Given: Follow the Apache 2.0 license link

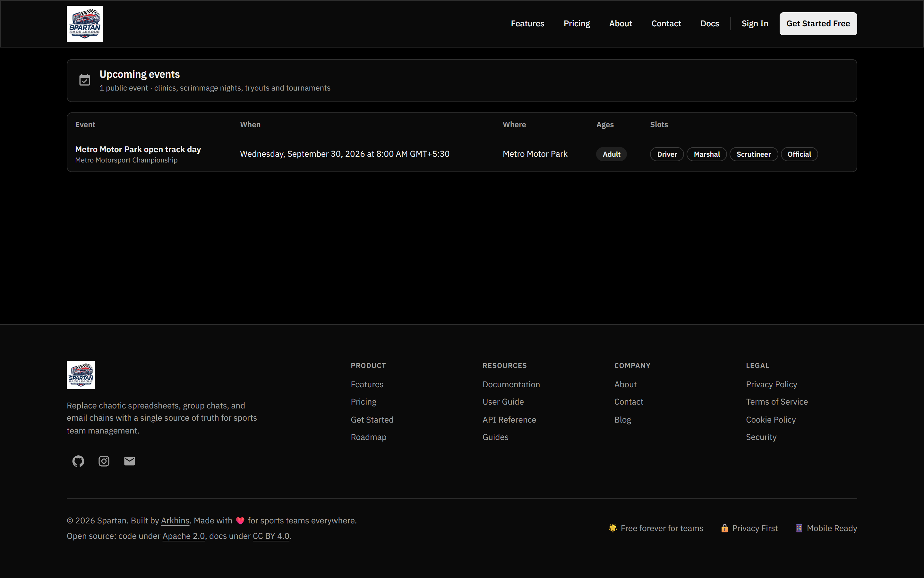Looking at the screenshot, I should (x=183, y=536).
